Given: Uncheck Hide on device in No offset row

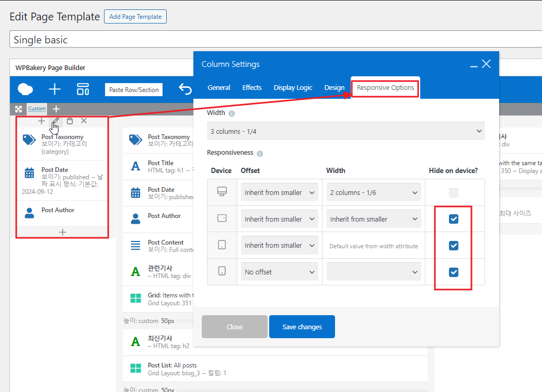Looking at the screenshot, I should pyautogui.click(x=454, y=272).
